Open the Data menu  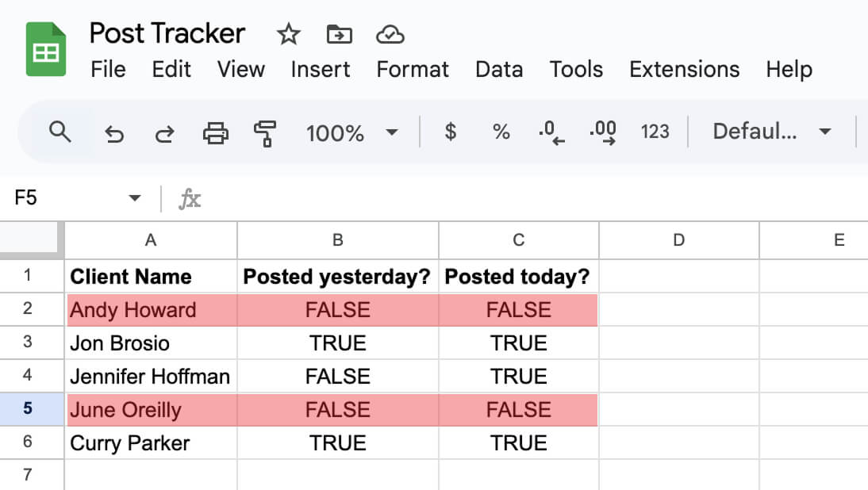[x=499, y=70]
